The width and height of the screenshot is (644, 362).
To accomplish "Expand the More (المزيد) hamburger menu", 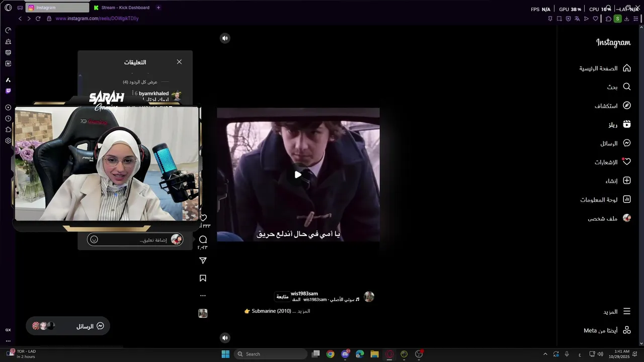I will pos(627,311).
